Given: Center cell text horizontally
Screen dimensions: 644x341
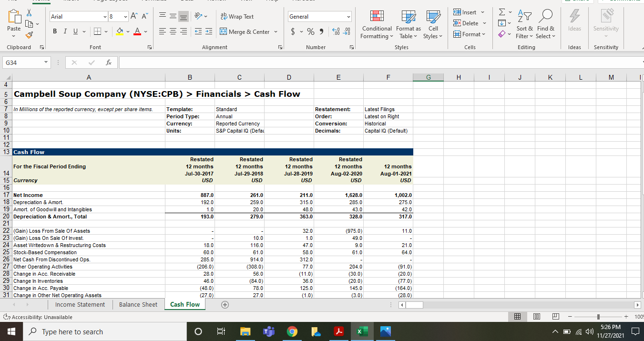Looking at the screenshot, I should pyautogui.click(x=173, y=32).
